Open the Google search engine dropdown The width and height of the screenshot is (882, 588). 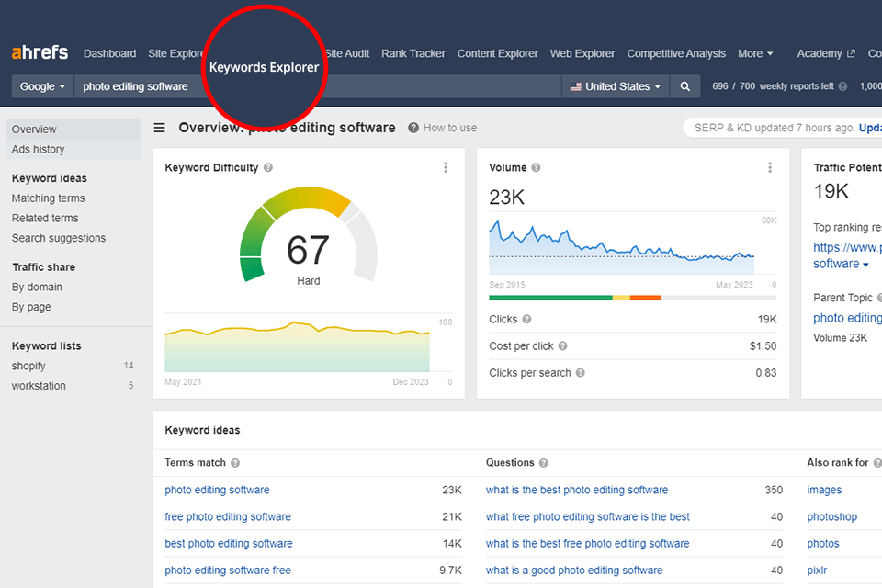(43, 86)
